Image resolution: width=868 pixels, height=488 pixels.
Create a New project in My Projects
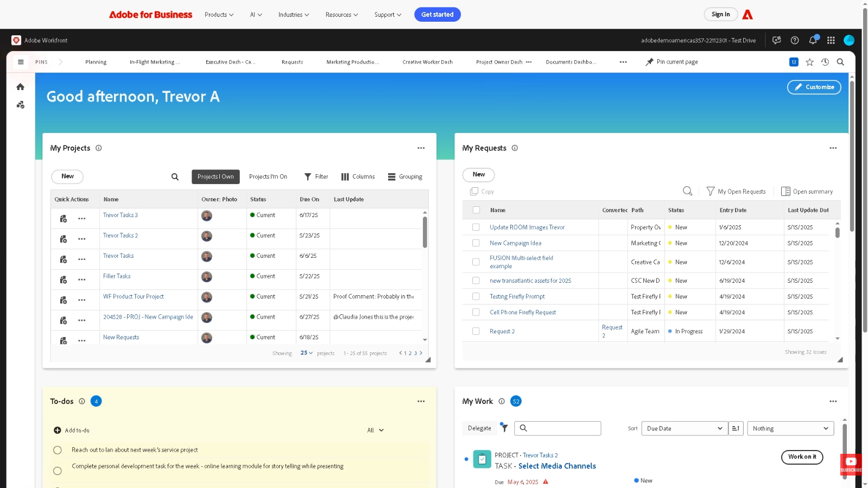pyautogui.click(x=67, y=176)
